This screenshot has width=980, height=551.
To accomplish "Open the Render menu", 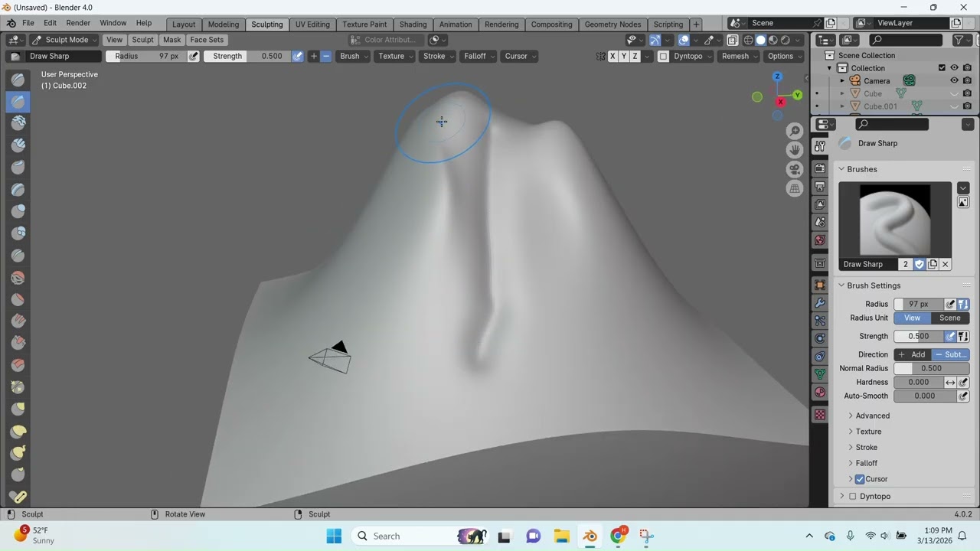I will coord(78,23).
